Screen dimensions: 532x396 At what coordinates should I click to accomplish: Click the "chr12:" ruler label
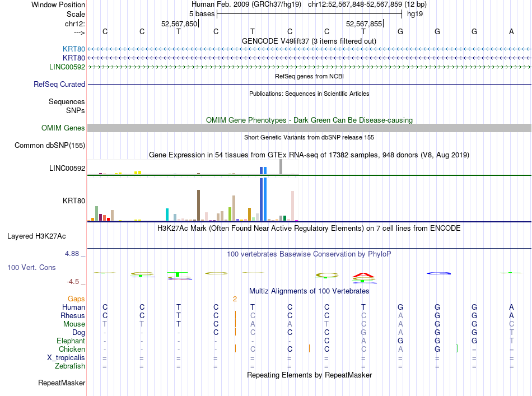click(x=75, y=24)
